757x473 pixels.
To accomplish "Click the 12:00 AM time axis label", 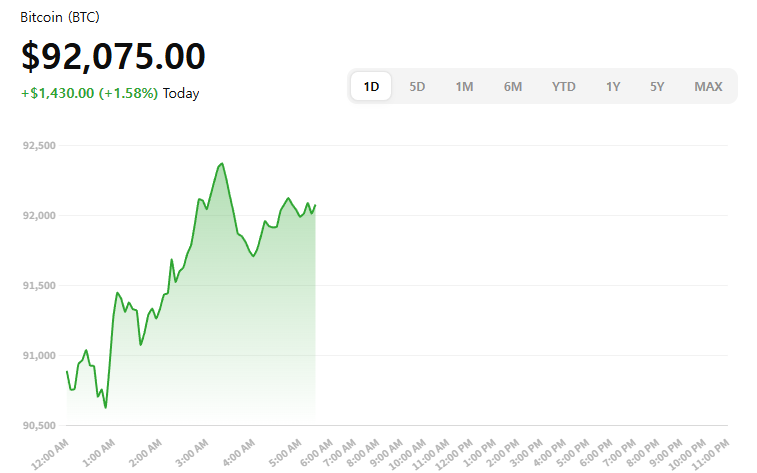I will click(x=50, y=452).
